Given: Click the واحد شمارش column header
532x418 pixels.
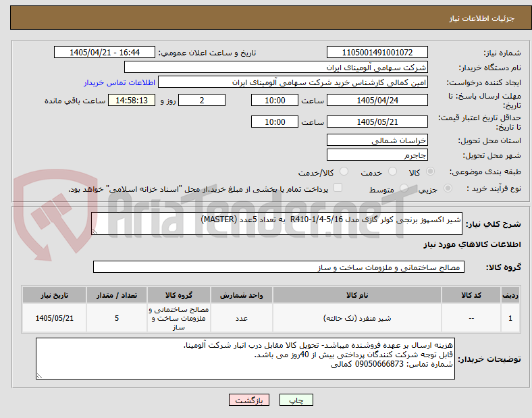Looking at the screenshot, I should pyautogui.click(x=241, y=295).
